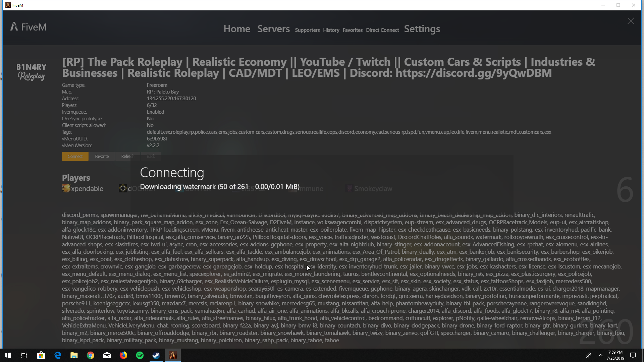Open the History server list
Image resolution: width=644 pixels, height=362 pixels.
pos(331,30)
